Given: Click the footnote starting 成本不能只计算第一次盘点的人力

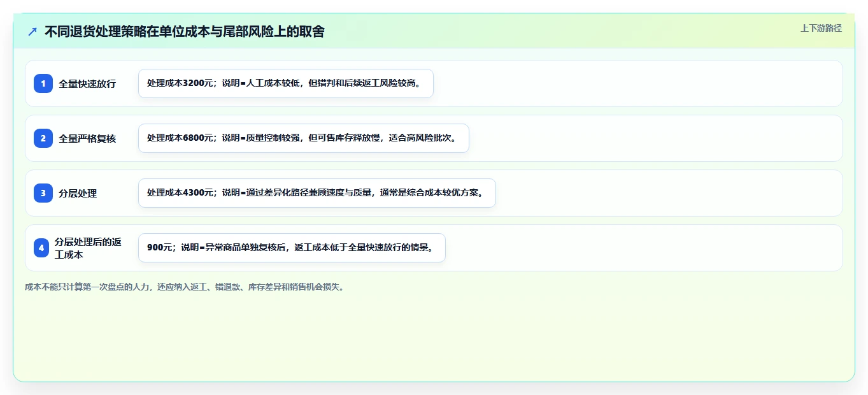Looking at the screenshot, I should [x=186, y=287].
